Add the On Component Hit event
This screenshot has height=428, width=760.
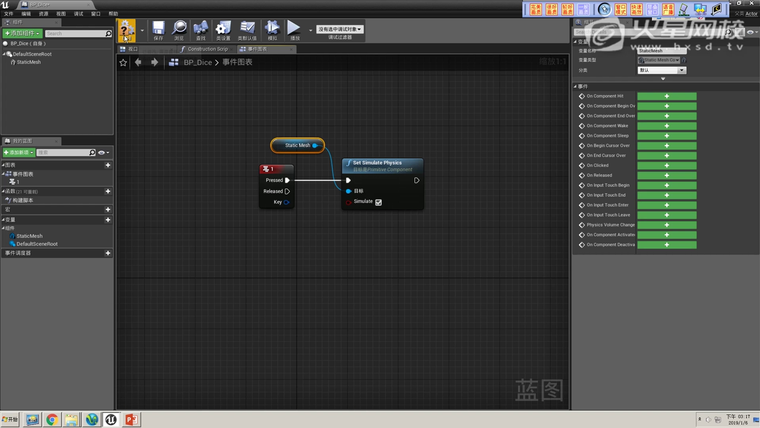click(x=666, y=96)
